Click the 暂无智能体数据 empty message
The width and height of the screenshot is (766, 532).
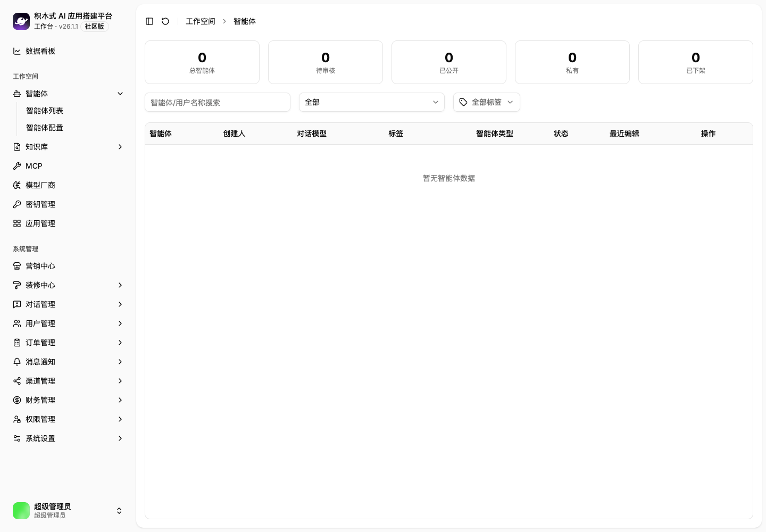coord(449,178)
